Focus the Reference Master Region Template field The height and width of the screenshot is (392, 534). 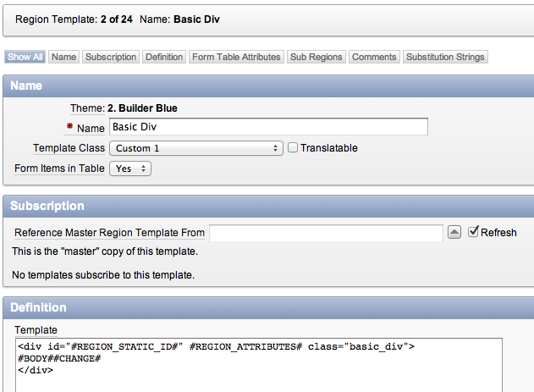click(326, 233)
